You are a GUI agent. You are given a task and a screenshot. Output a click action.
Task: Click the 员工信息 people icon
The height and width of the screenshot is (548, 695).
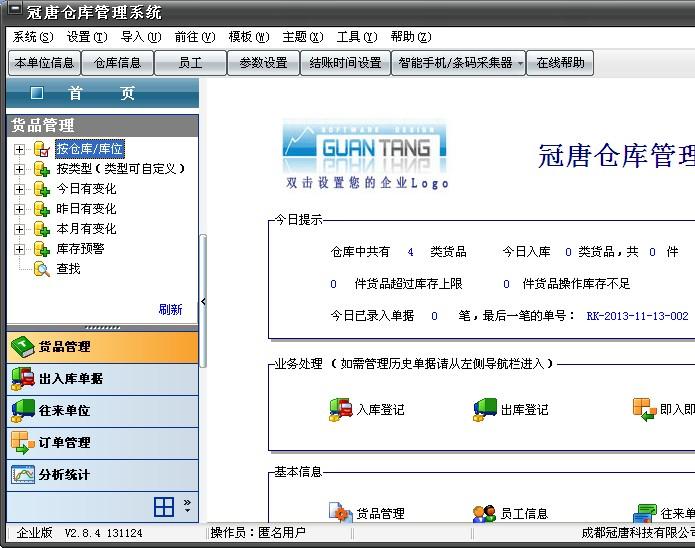tap(484, 513)
